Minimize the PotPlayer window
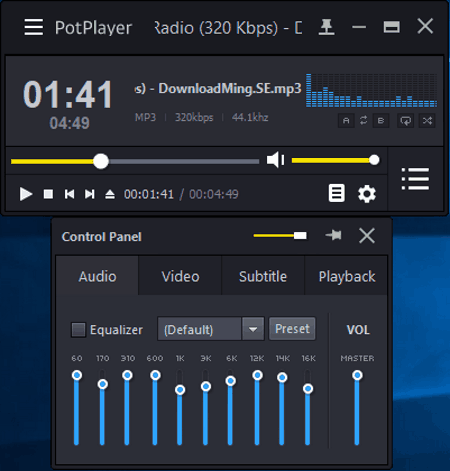Screen dimensions: 450x471 [x=359, y=27]
